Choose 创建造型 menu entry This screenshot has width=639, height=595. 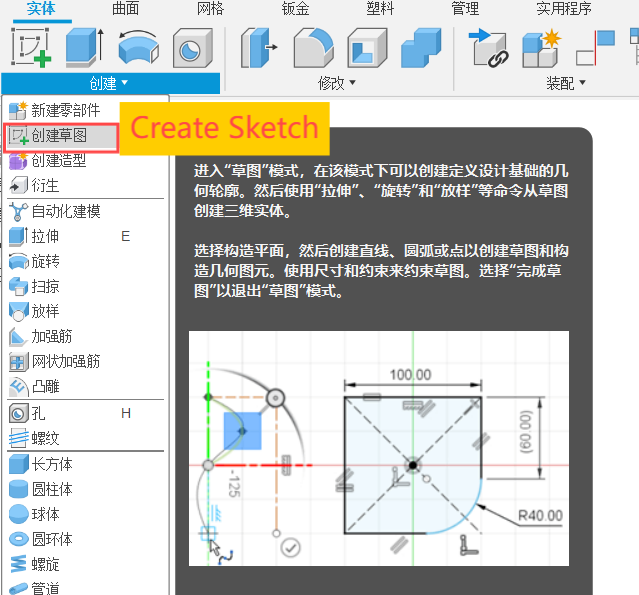tap(86, 161)
